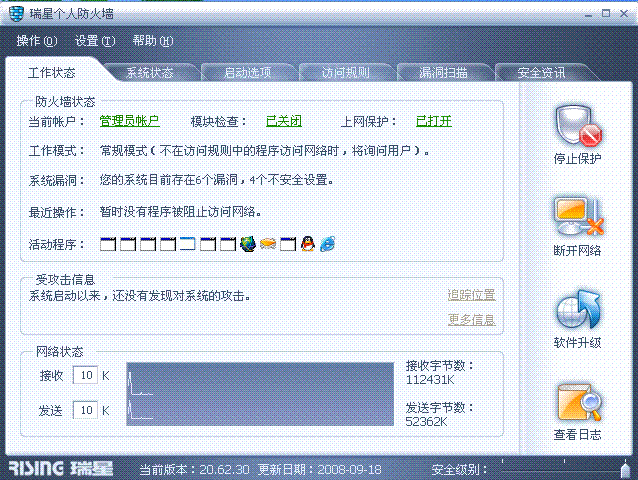The image size is (638, 480).
Task: Click the 断开网络 monitor icon
Action: (x=578, y=216)
